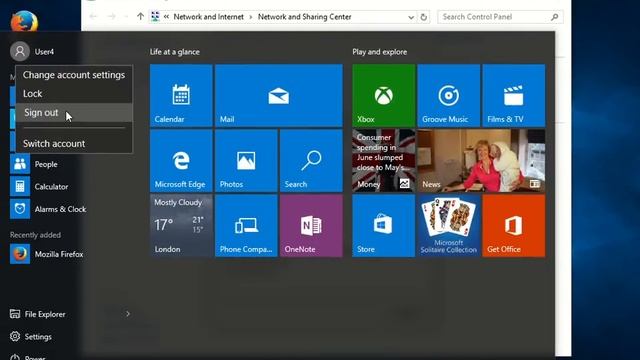Screen dimensions: 640x360
Task: Select Switch account option
Action: pyautogui.click(x=74, y=144)
